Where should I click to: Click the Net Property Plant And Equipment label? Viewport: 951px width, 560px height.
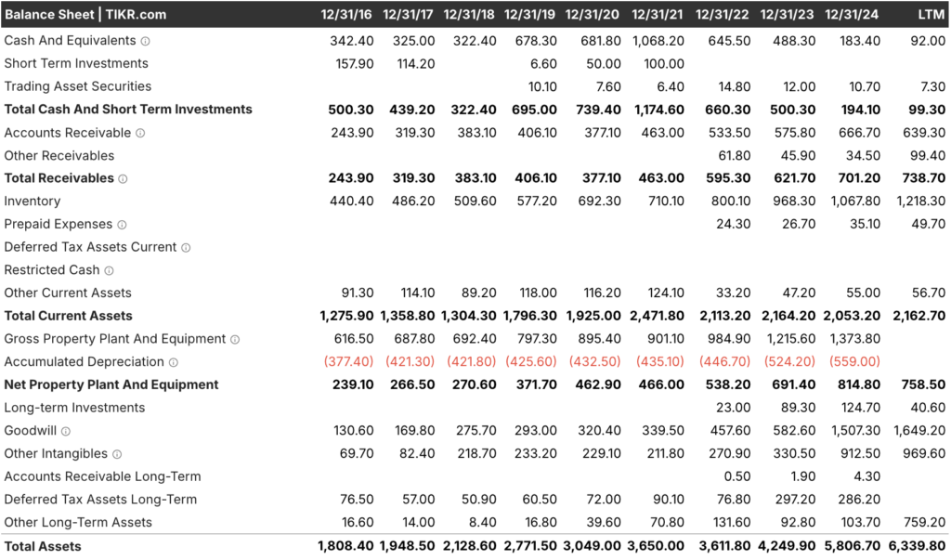[x=111, y=384]
